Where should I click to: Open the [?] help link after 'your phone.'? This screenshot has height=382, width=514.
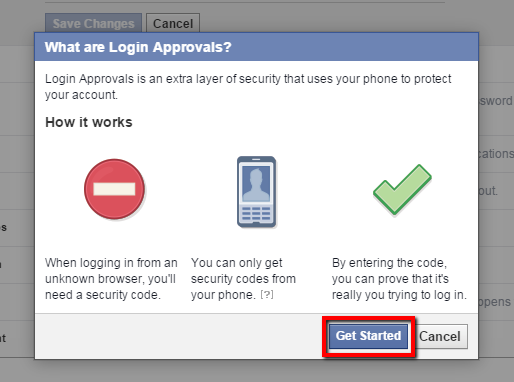pyautogui.click(x=267, y=295)
